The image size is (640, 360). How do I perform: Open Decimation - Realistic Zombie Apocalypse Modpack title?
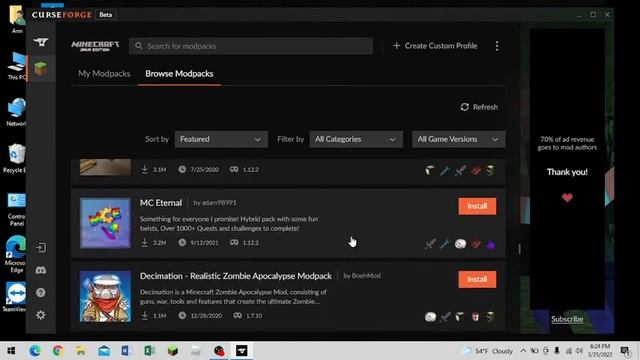236,276
